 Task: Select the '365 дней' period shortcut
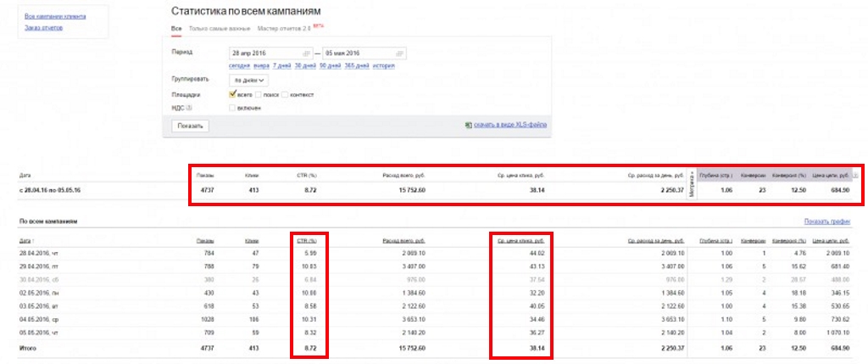click(357, 66)
